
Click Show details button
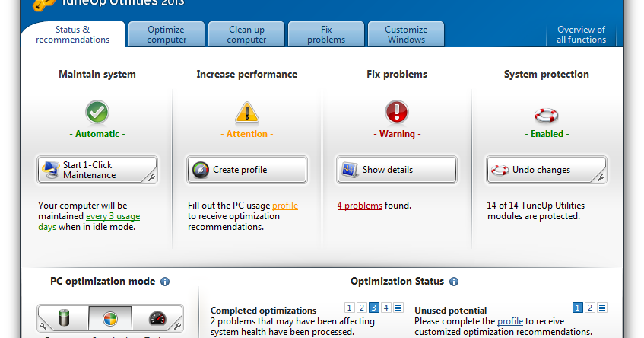pos(397,170)
